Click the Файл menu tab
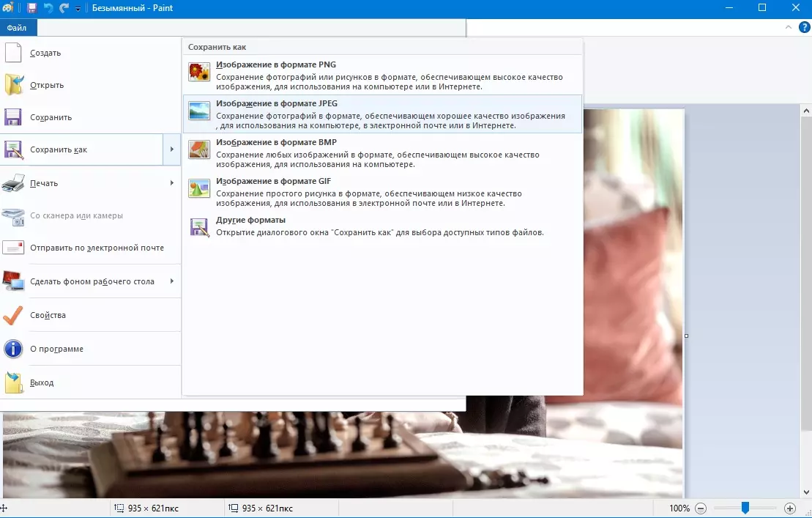The width and height of the screenshot is (812, 518). pyautogui.click(x=17, y=28)
